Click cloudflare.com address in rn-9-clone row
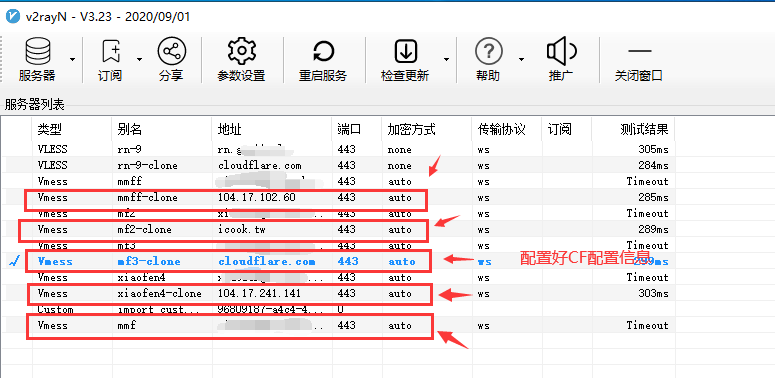Image resolution: width=775 pixels, height=378 pixels. click(x=259, y=166)
